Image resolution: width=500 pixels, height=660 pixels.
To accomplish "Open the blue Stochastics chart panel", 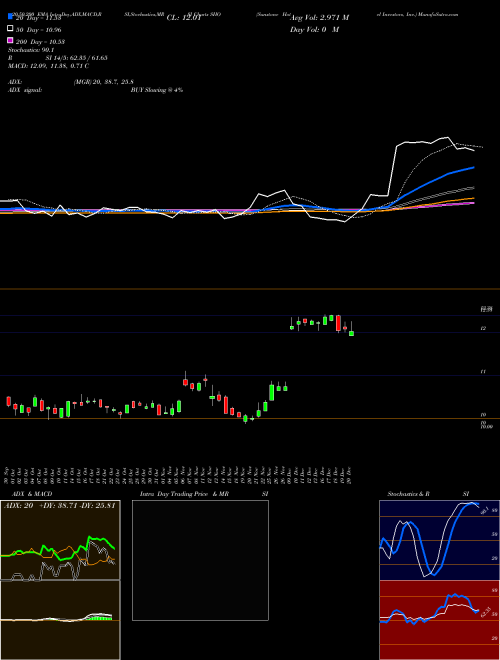I will click(439, 540).
